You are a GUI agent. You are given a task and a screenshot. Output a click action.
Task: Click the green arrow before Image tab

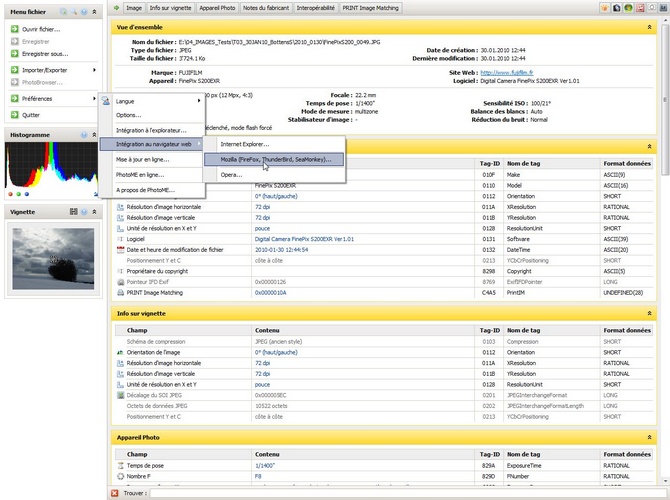(x=116, y=7)
